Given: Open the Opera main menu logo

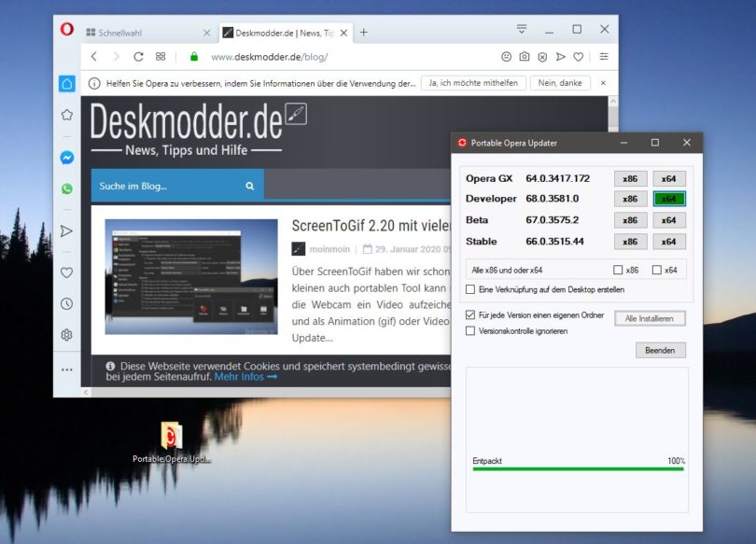Looking at the screenshot, I should coord(66,29).
